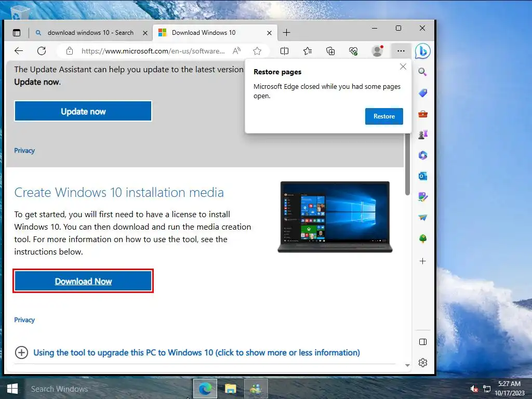Open the Bing Copilot icon
Image resolution: width=532 pixels, height=399 pixels.
coord(423,51)
